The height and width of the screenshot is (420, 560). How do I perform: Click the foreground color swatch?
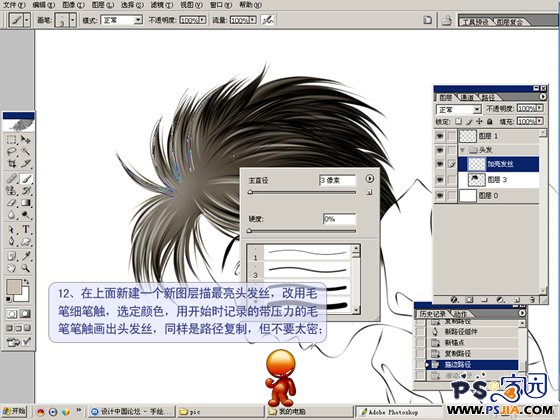pyautogui.click(x=14, y=286)
